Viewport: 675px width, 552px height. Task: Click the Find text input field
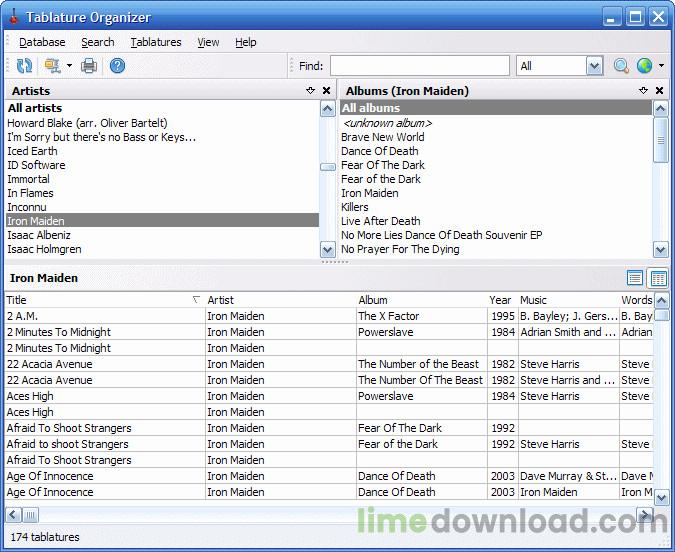click(420, 66)
